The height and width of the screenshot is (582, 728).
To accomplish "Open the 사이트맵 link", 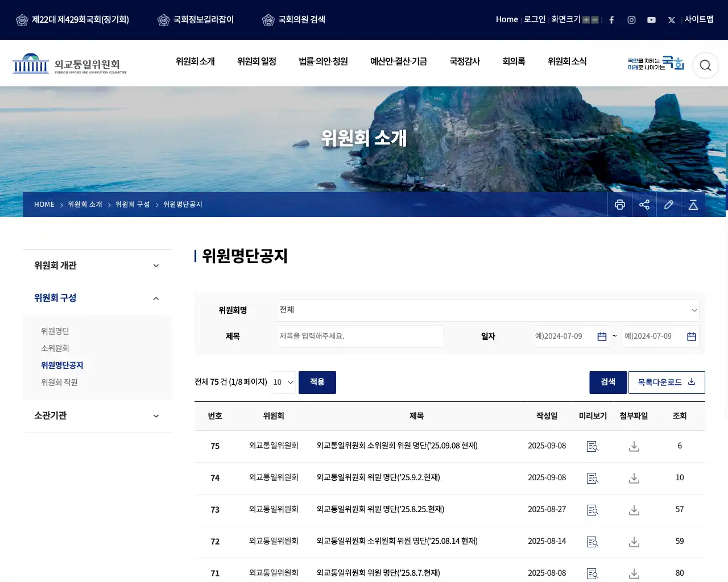I will pyautogui.click(x=699, y=19).
